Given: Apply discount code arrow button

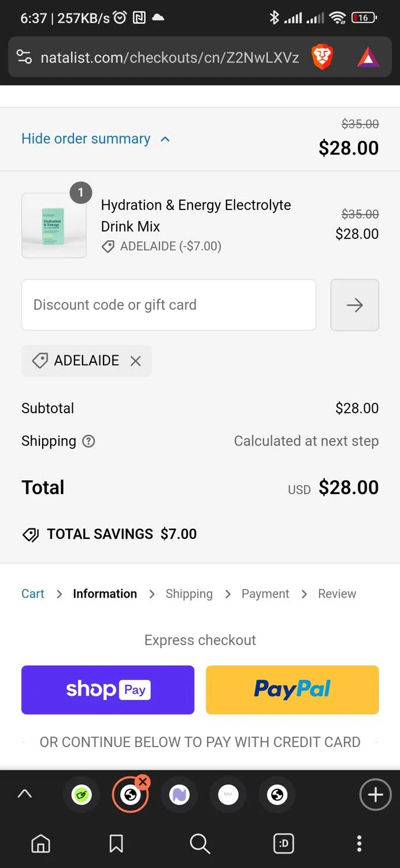Looking at the screenshot, I should [354, 305].
